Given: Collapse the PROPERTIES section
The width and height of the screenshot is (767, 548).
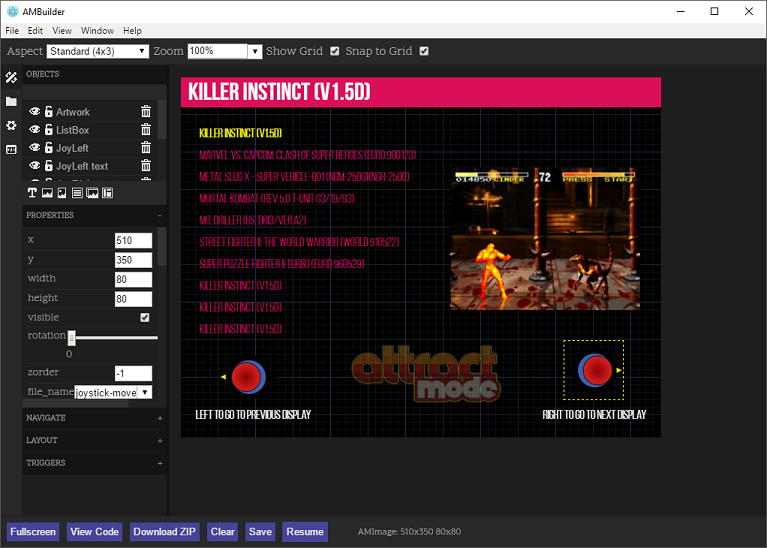Looking at the screenshot, I should point(159,215).
